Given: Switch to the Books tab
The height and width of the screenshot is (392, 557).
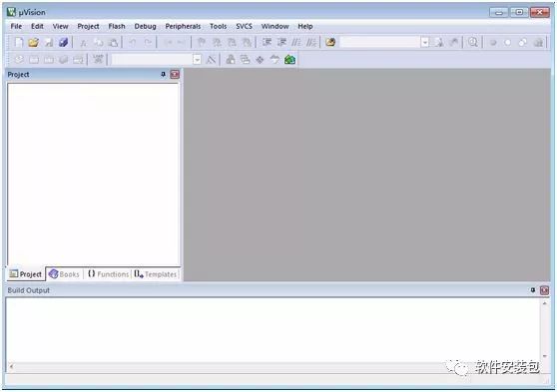Looking at the screenshot, I should click(x=64, y=274).
